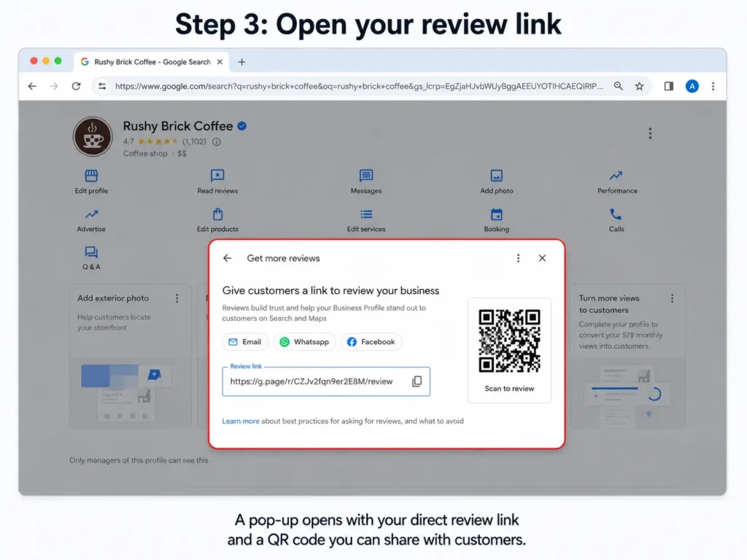The image size is (747, 560).
Task: Click the browser forward arrow
Action: [x=54, y=86]
